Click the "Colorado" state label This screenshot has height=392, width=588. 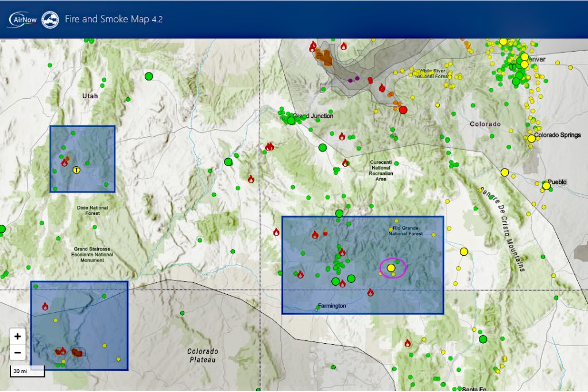point(485,124)
